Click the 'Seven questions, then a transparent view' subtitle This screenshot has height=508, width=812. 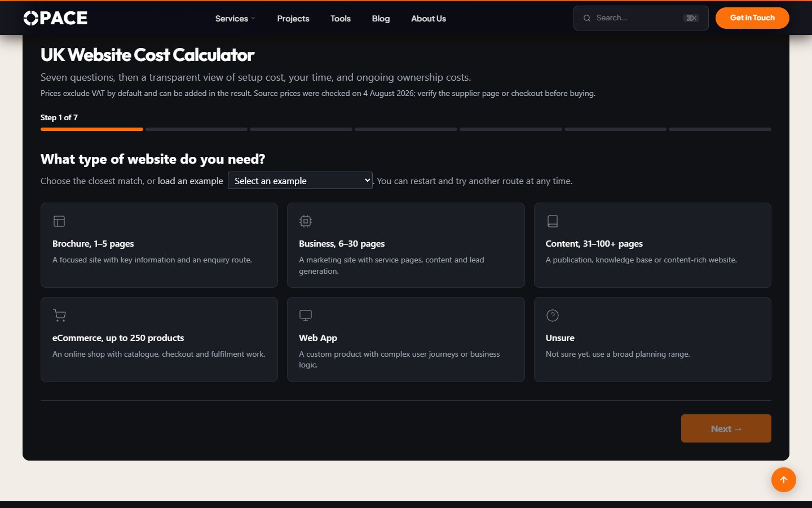click(255, 77)
